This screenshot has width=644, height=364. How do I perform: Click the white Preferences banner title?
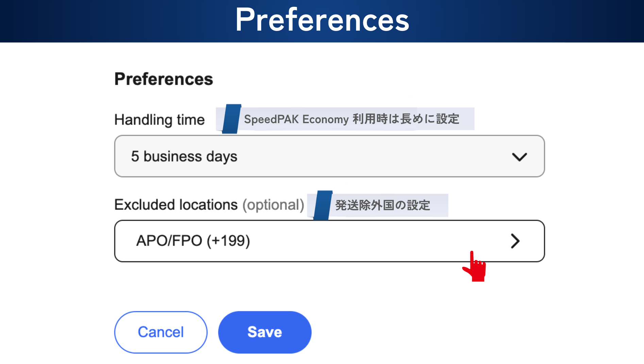pos(322,20)
